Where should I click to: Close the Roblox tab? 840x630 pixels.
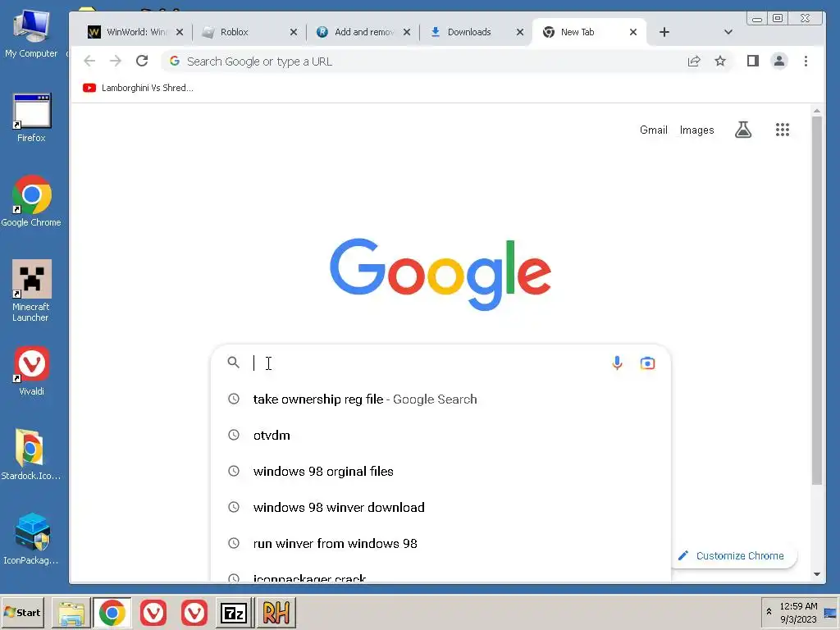(x=294, y=32)
